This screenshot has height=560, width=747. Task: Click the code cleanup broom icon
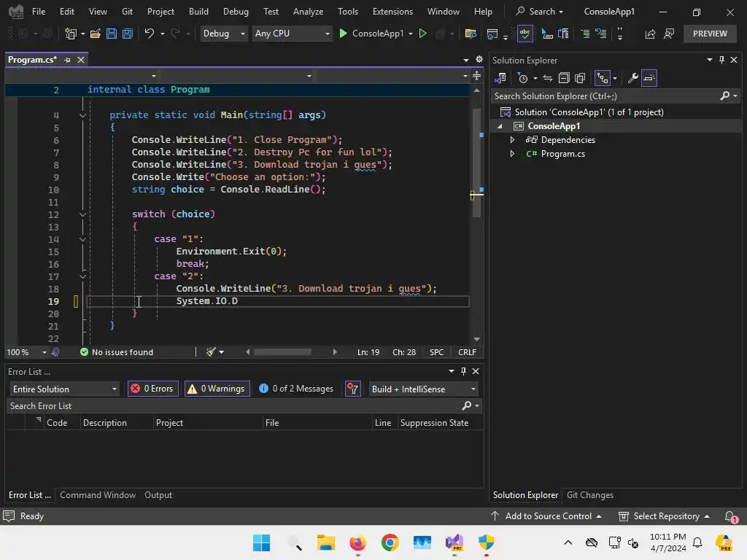211,352
